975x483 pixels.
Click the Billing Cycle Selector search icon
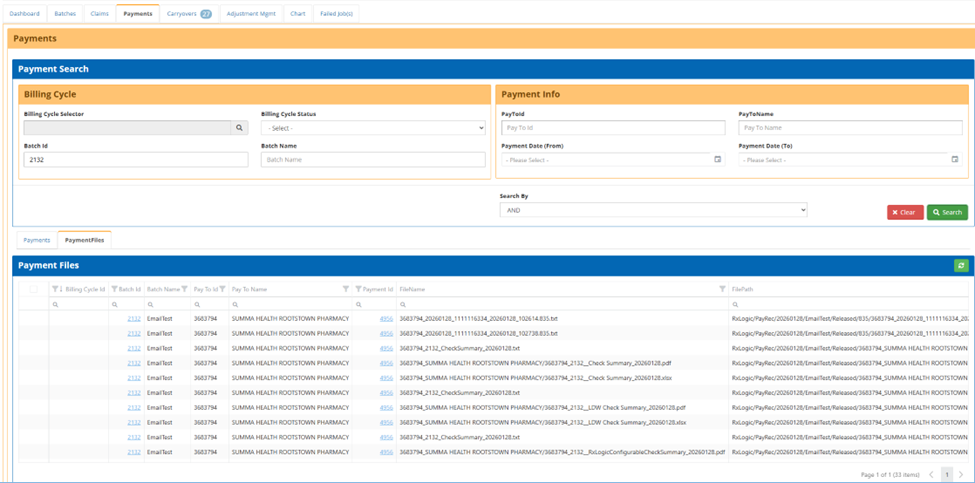click(x=240, y=128)
